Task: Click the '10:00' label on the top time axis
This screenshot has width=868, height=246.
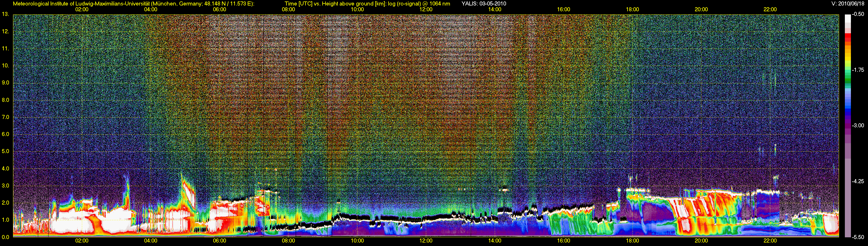Action: pos(357,10)
